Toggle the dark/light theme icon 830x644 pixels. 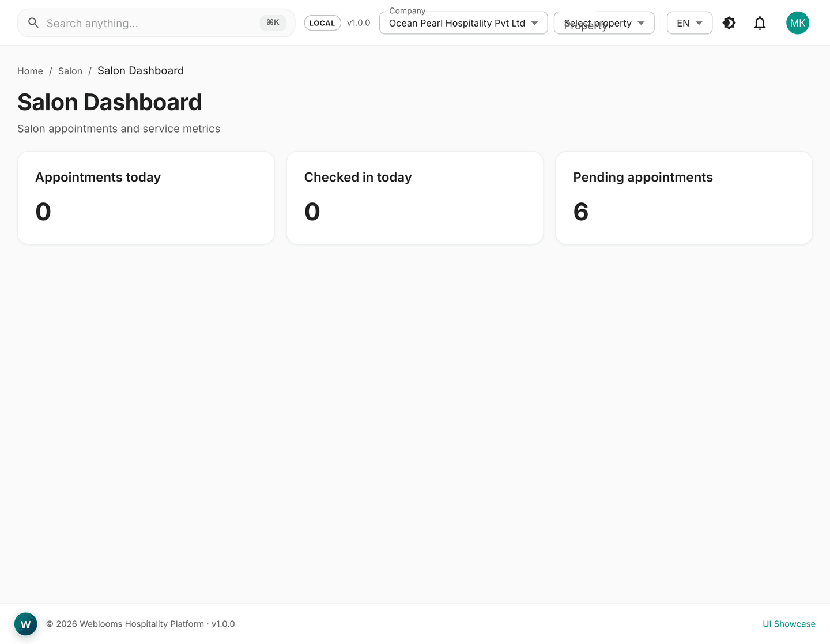[729, 23]
